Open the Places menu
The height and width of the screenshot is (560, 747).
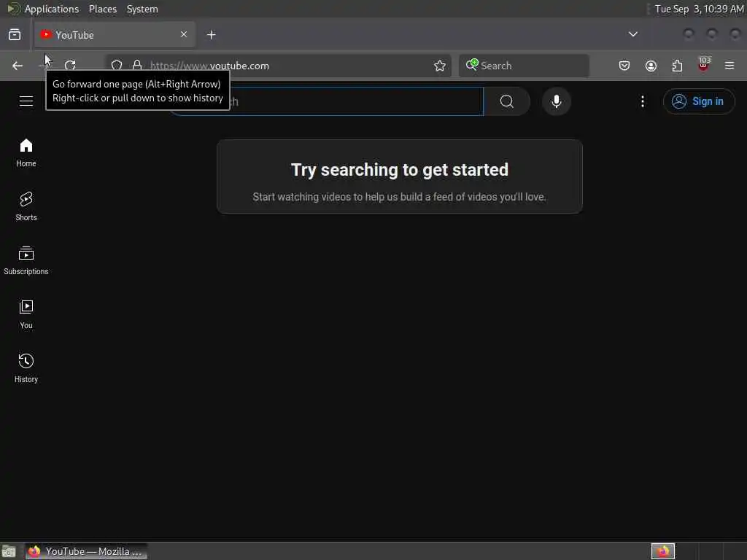point(103,9)
